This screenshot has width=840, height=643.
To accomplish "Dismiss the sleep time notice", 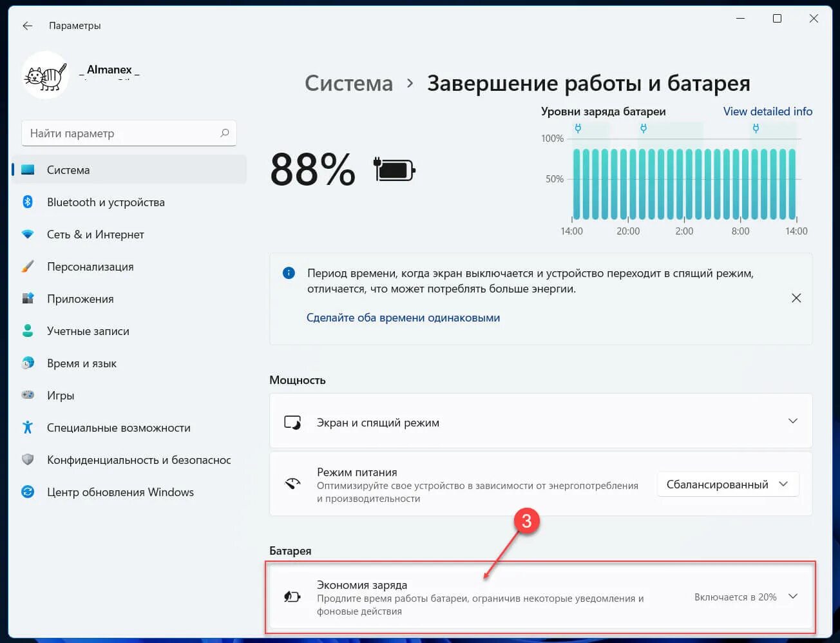I will (796, 298).
